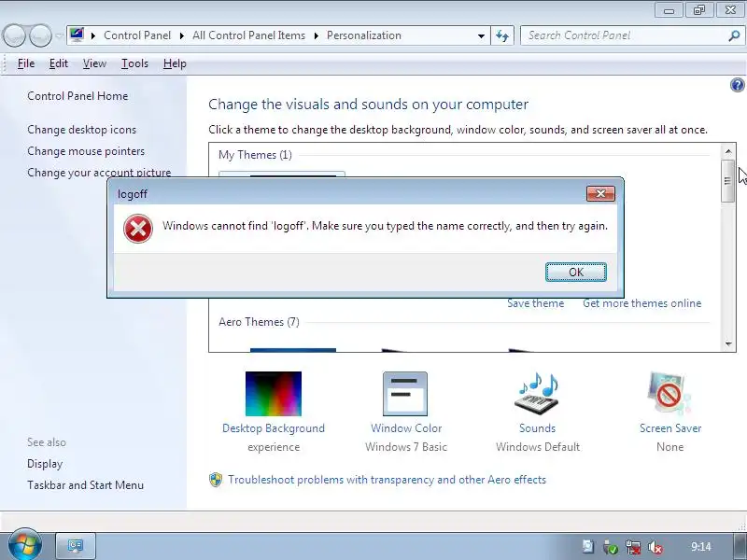Click the 9:14 taskbar clock

(701, 547)
